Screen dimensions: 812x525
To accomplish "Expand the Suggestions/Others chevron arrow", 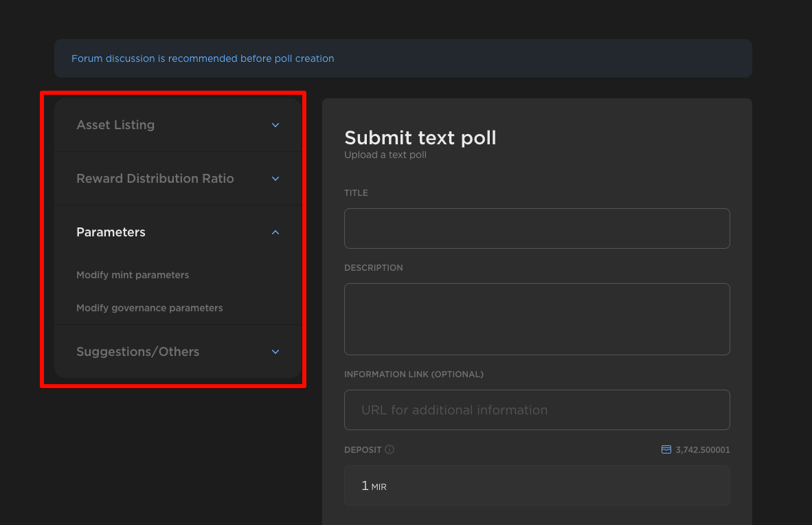I will [x=275, y=352].
